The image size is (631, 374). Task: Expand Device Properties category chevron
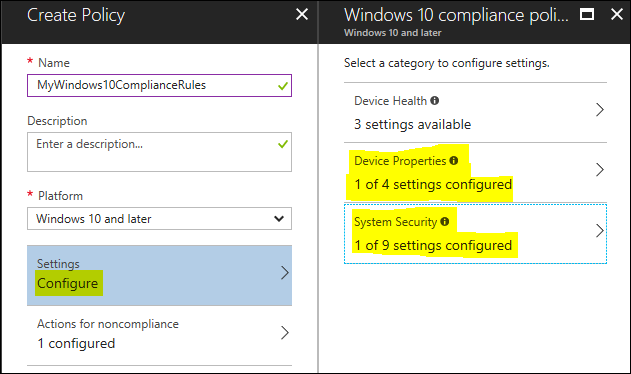(600, 169)
